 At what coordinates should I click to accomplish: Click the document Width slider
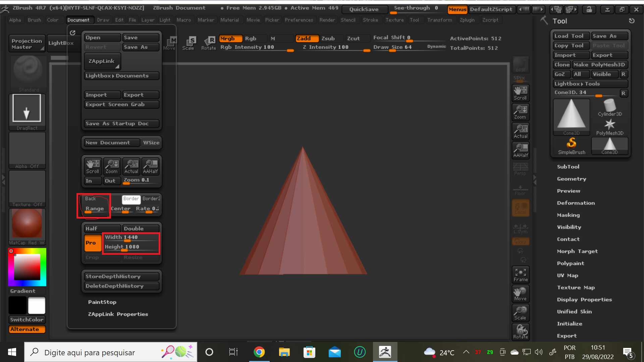(131, 237)
